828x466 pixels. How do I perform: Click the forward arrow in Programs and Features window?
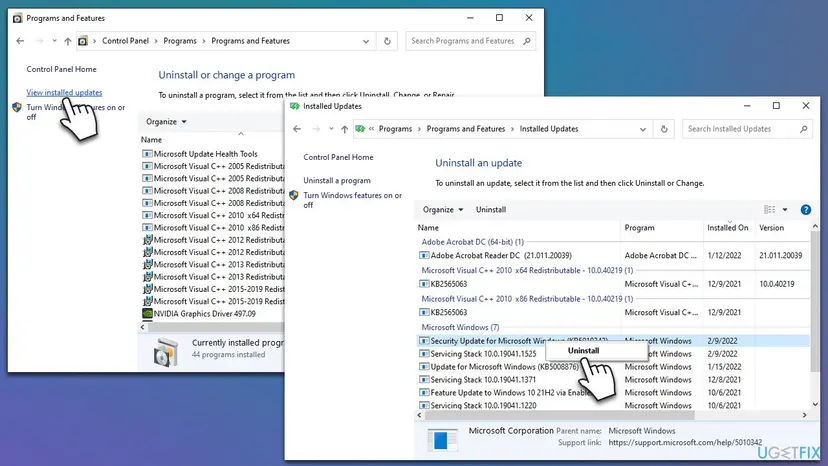point(39,41)
